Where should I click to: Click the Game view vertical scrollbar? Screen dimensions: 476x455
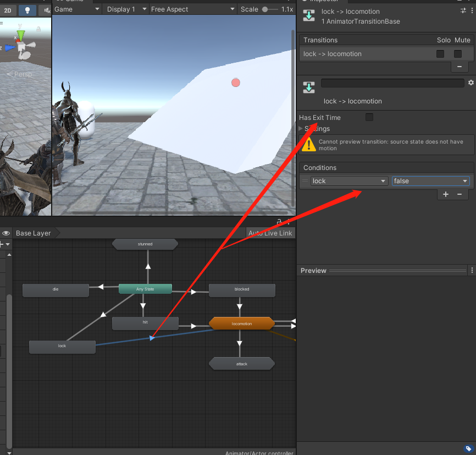293,118
